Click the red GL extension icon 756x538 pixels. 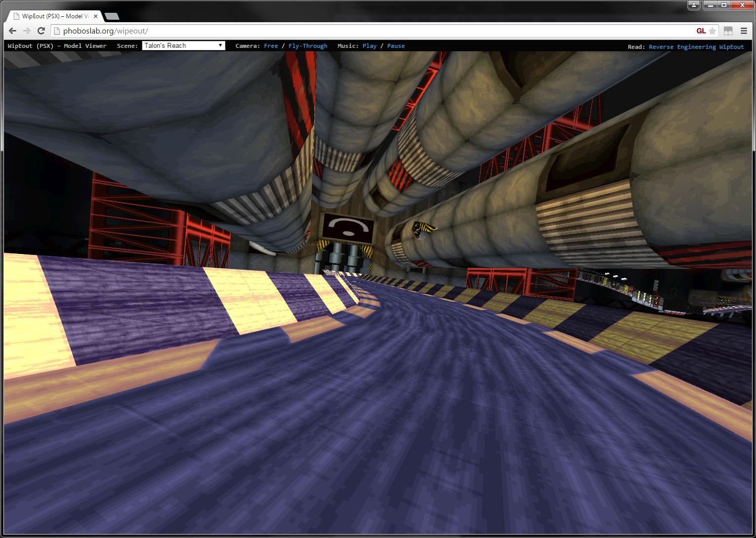click(701, 31)
